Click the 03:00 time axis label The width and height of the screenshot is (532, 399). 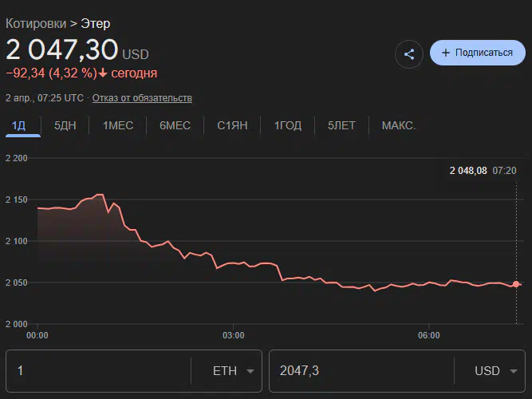234,335
